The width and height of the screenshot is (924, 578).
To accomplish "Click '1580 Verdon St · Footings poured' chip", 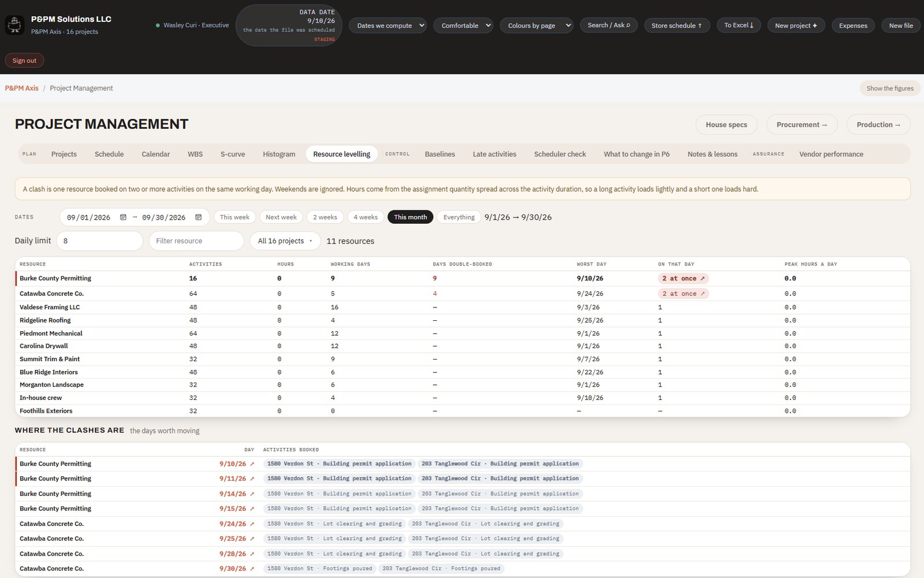I will pos(319,569).
